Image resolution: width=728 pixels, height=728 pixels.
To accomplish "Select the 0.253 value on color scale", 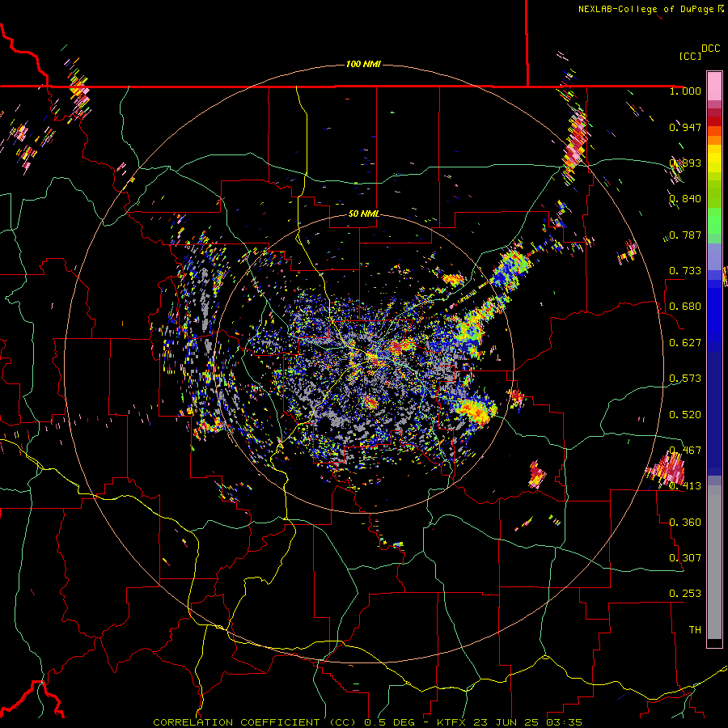I will (x=685, y=594).
